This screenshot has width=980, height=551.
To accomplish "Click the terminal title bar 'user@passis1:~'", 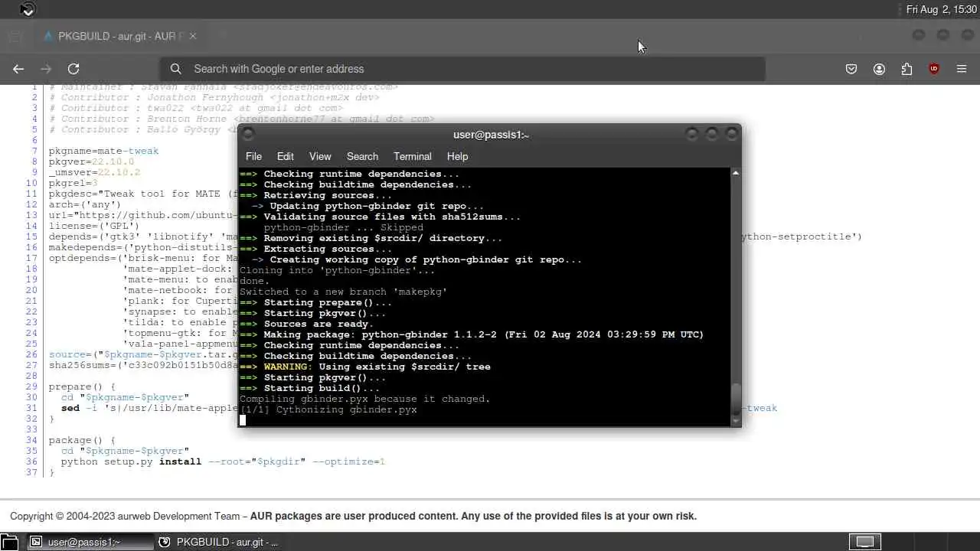I will coord(491,135).
